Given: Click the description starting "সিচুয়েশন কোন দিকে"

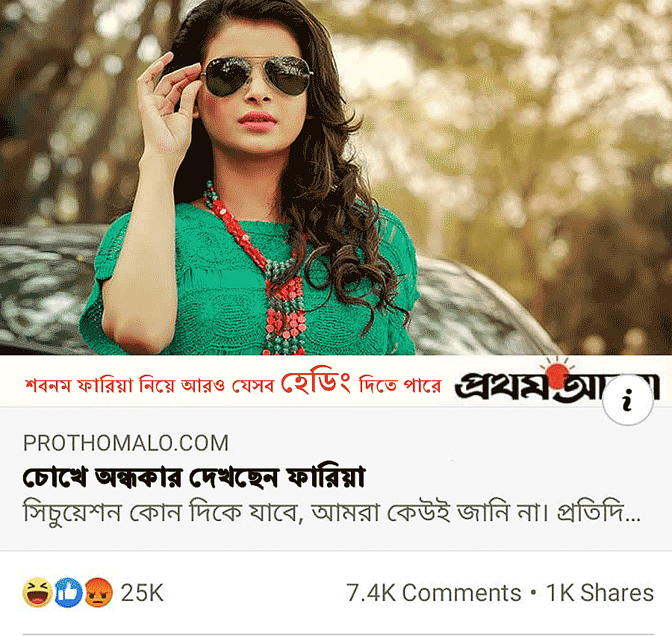Looking at the screenshot, I should (x=332, y=512).
